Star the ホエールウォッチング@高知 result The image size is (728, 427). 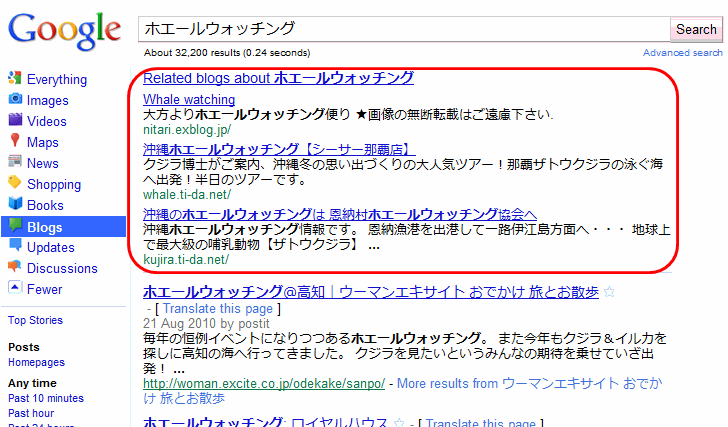pos(609,292)
